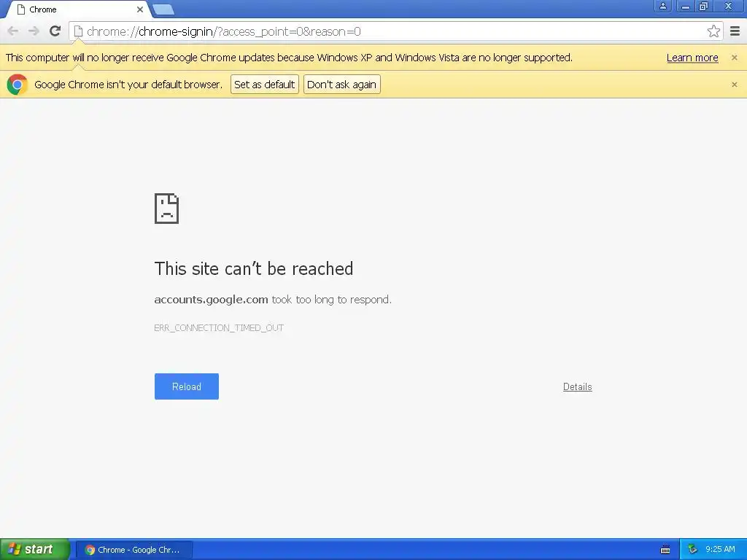Restore down the Chrome window
Screen dimensions: 747x560
(704, 6)
